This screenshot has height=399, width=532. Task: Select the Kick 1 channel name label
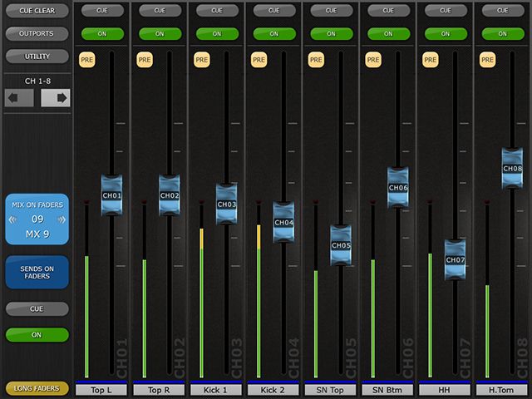pos(216,390)
